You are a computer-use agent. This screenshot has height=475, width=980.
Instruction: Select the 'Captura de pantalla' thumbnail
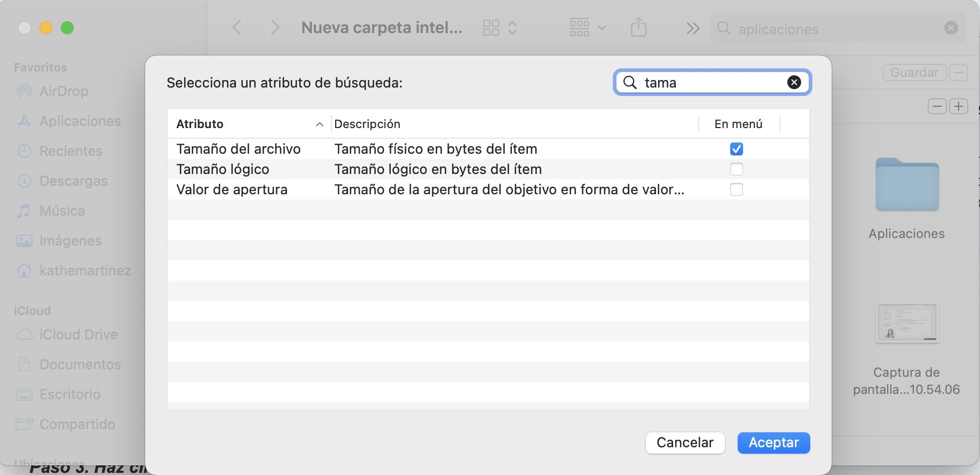[907, 323]
